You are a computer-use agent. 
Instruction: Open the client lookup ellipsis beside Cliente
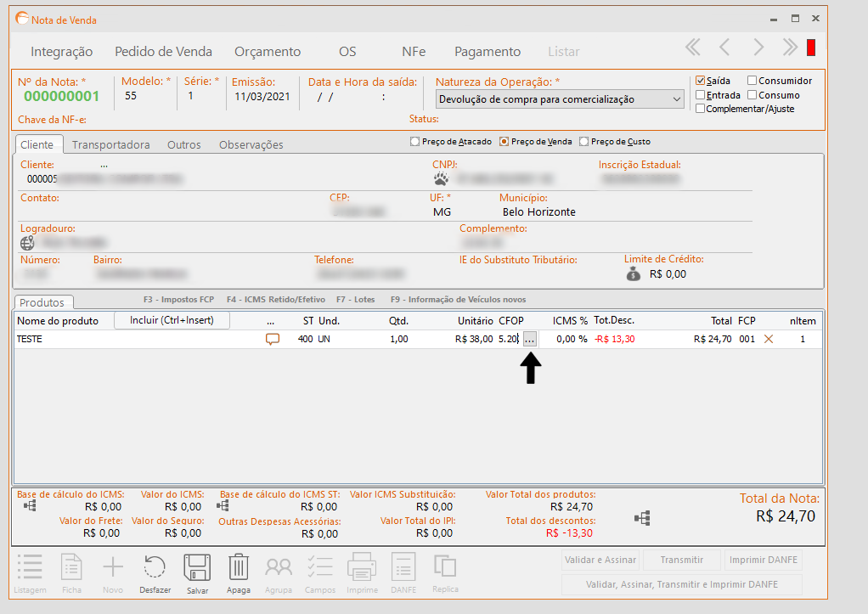click(x=104, y=165)
